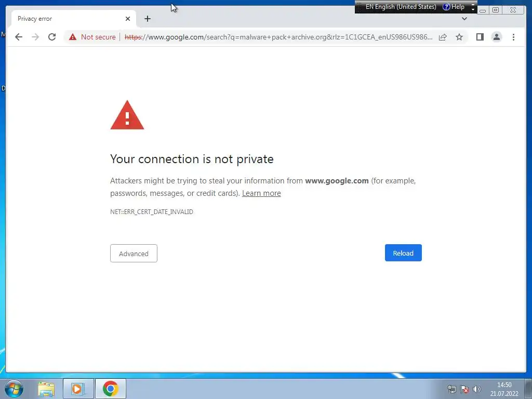This screenshot has width=532, height=399.
Task: Open the Learn more link
Action: [261, 193]
